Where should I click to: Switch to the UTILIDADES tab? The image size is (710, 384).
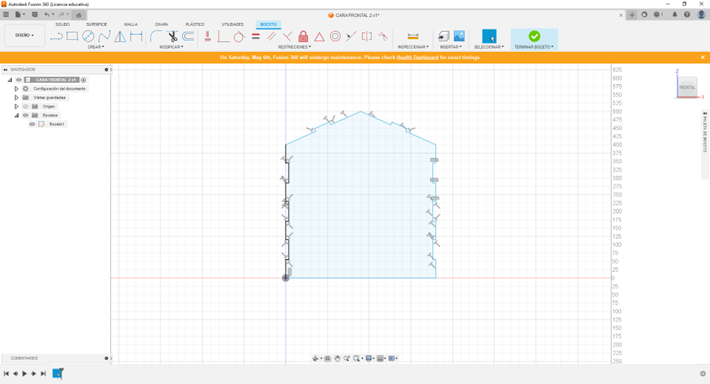(x=233, y=24)
